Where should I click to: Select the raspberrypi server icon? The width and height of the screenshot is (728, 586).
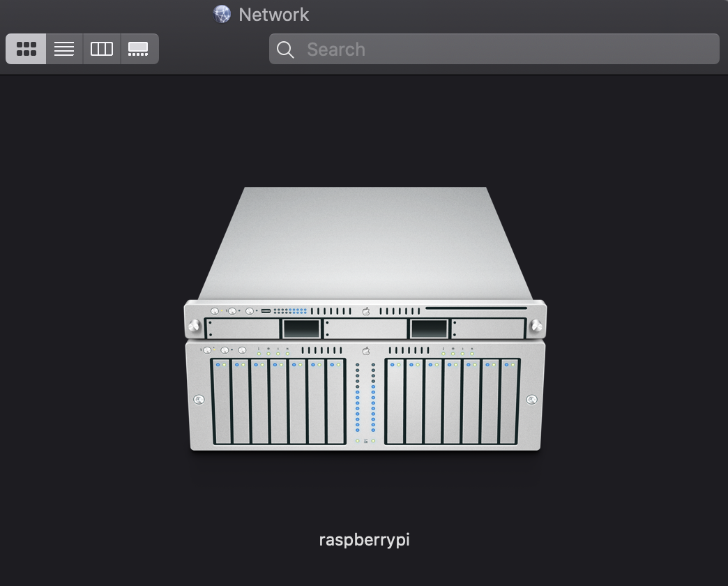365,319
